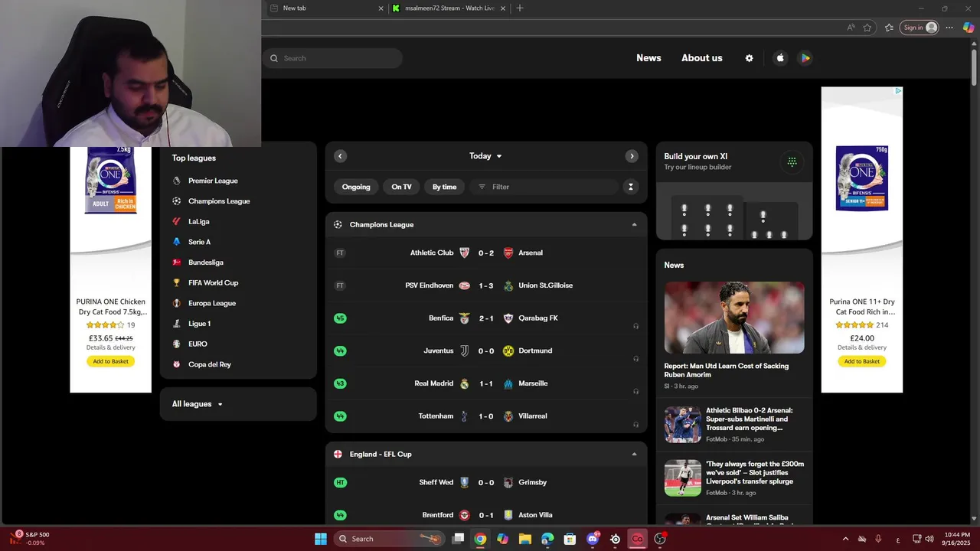
Task: Open the Ruben Amorim news photo
Action: coord(734,318)
